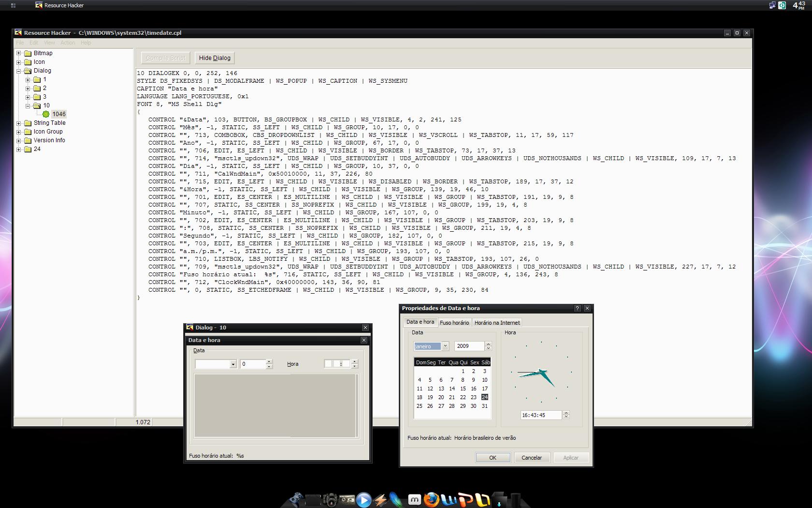
Task: Open Firefox from the dock
Action: 432,499
